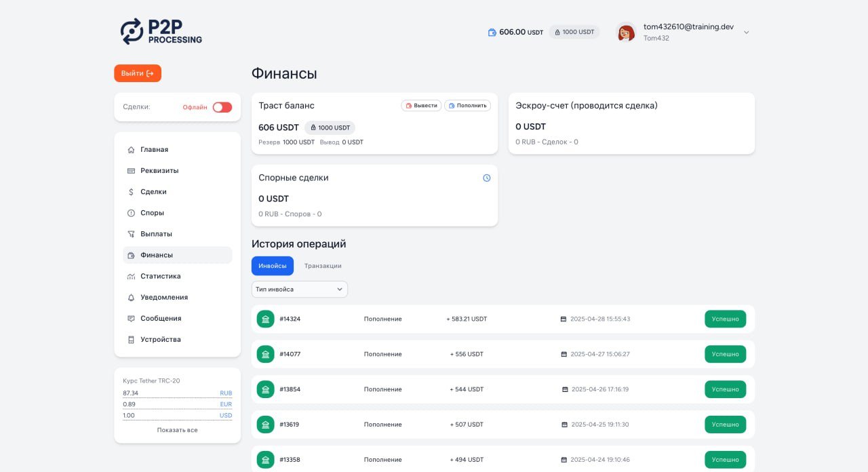Click the clock icon in Спорные сделки card
This screenshot has height=472, width=868.
tap(486, 178)
